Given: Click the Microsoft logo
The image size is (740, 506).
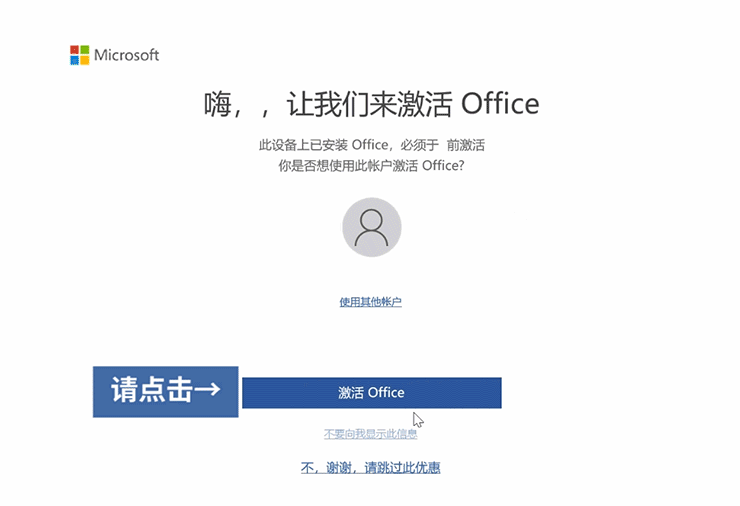Looking at the screenshot, I should (115, 55).
